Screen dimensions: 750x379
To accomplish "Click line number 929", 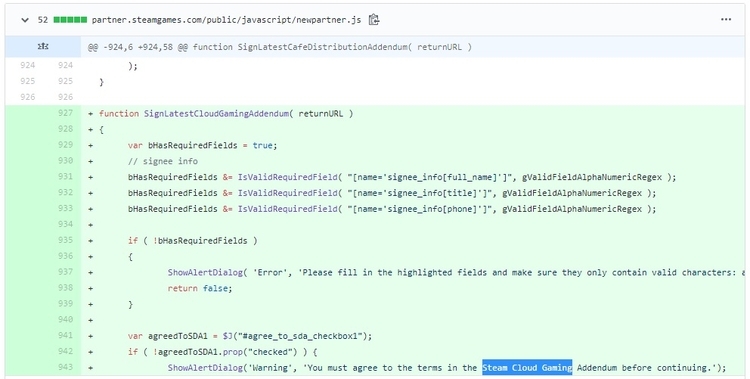I will [66, 145].
